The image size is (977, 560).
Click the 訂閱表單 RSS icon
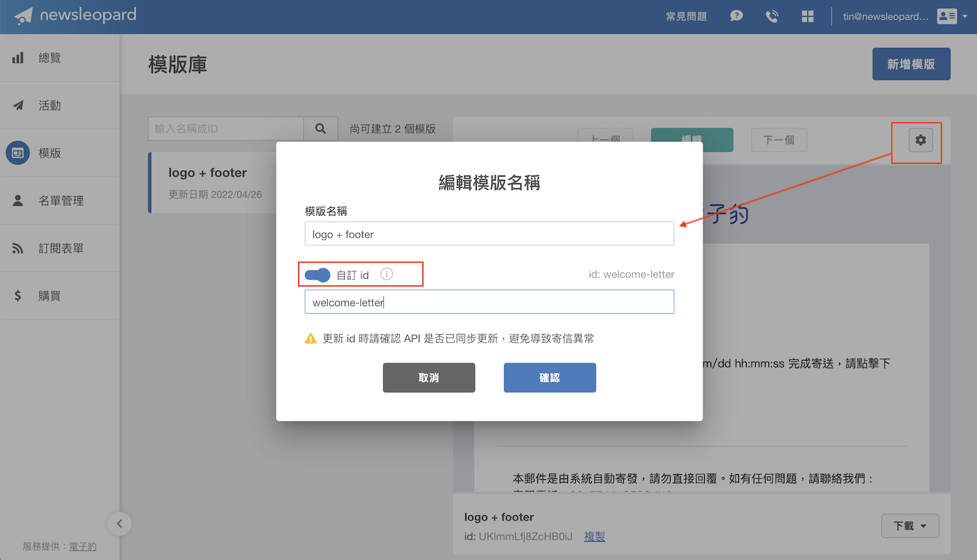click(18, 248)
